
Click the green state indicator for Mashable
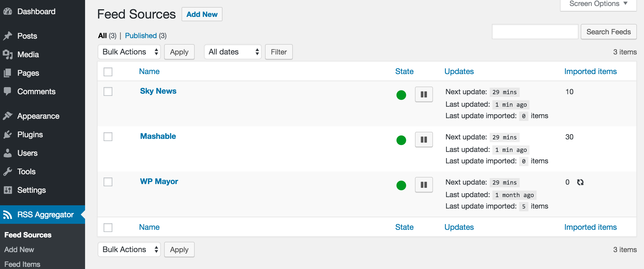tap(401, 140)
